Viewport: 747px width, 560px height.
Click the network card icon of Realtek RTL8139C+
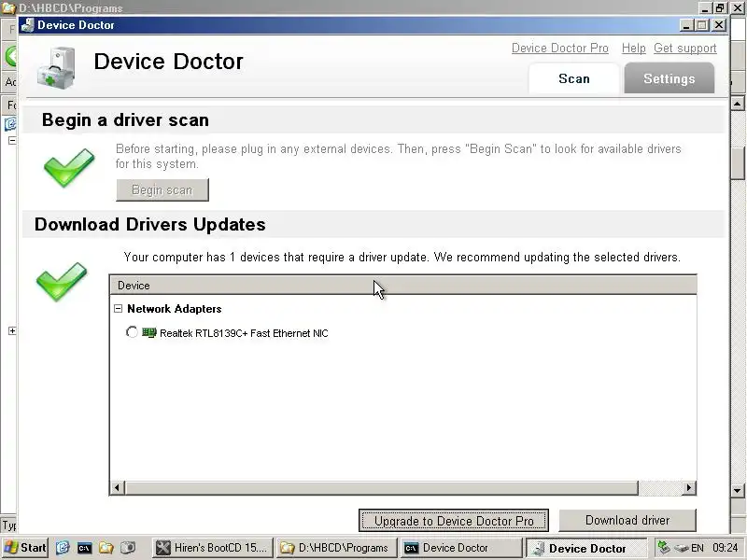tap(149, 332)
